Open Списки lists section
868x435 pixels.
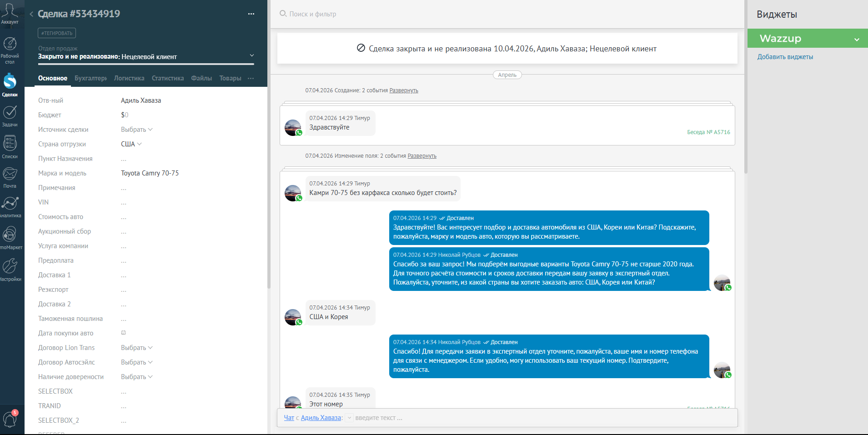tap(10, 147)
